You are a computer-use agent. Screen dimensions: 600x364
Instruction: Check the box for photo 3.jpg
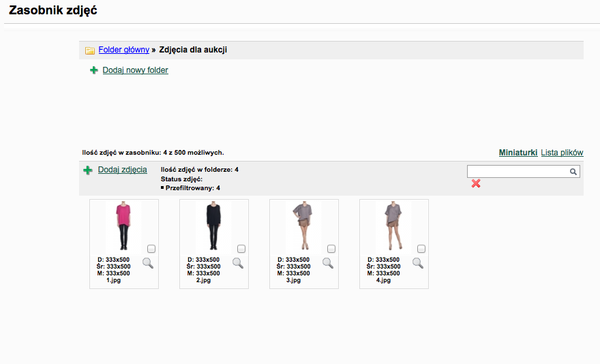331,249
